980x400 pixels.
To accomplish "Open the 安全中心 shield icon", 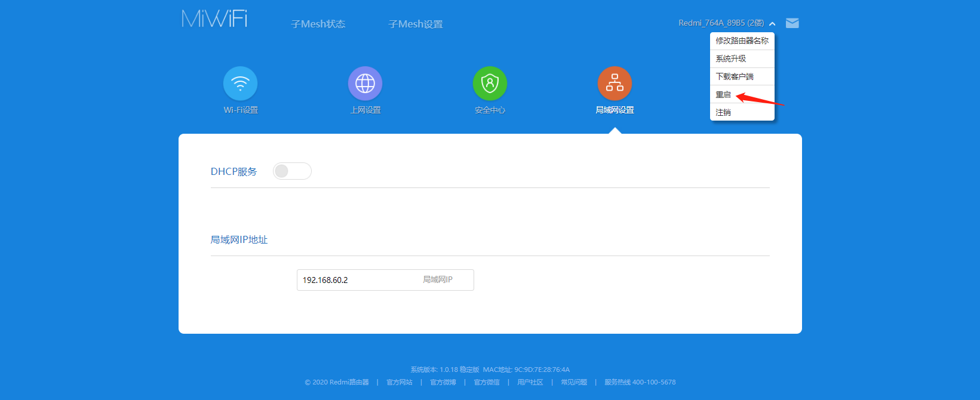I will [x=490, y=84].
